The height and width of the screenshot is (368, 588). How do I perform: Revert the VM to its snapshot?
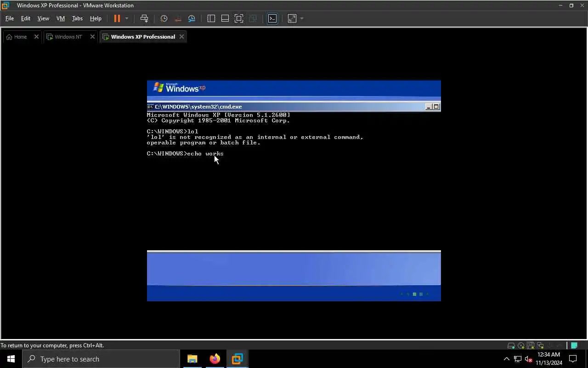coord(178,18)
